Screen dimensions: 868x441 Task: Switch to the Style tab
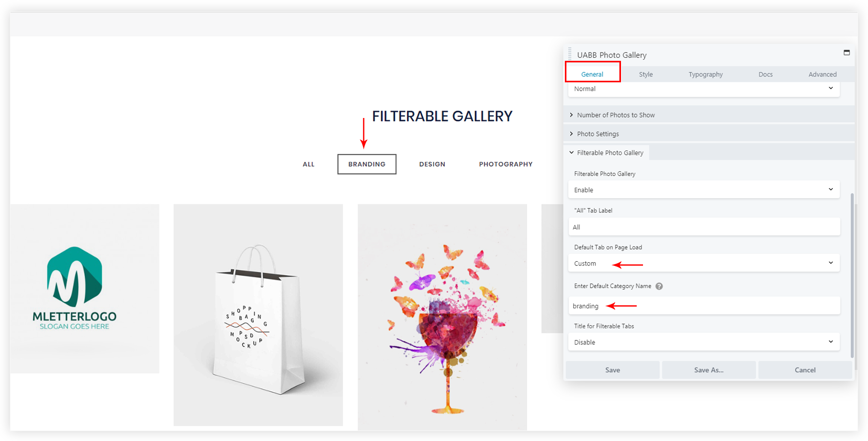[646, 74]
